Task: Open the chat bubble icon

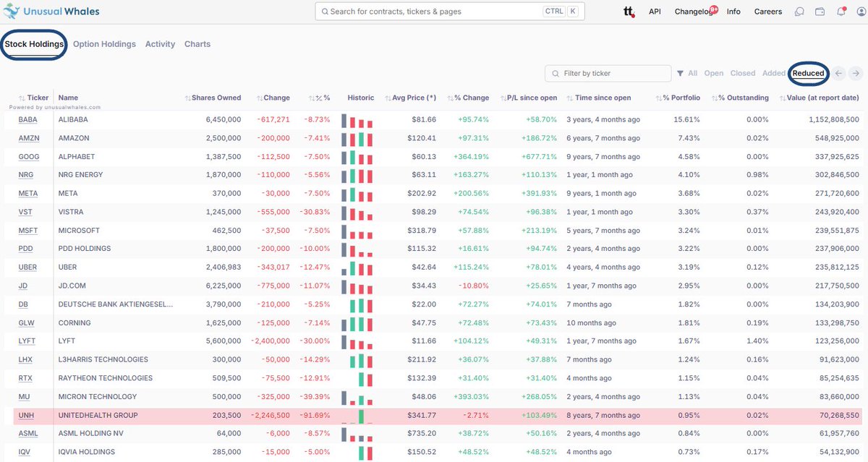Action: [x=799, y=12]
